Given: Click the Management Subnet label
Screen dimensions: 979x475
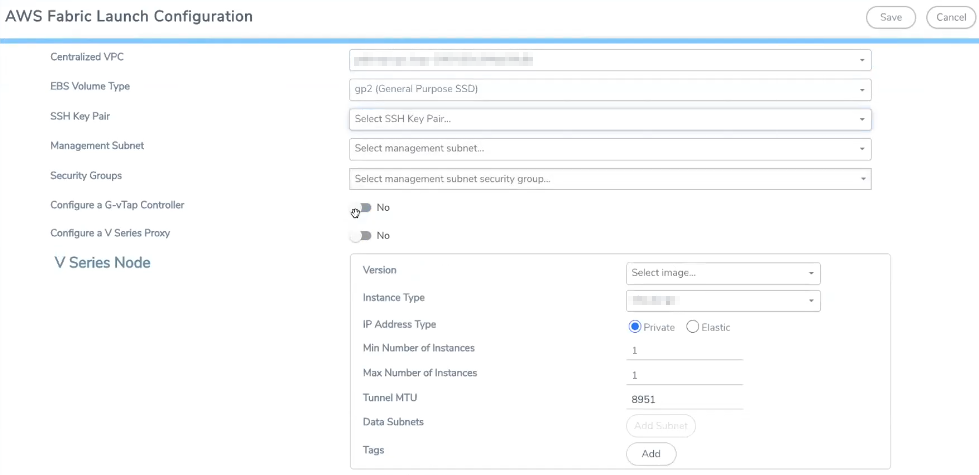Looking at the screenshot, I should (x=97, y=145).
